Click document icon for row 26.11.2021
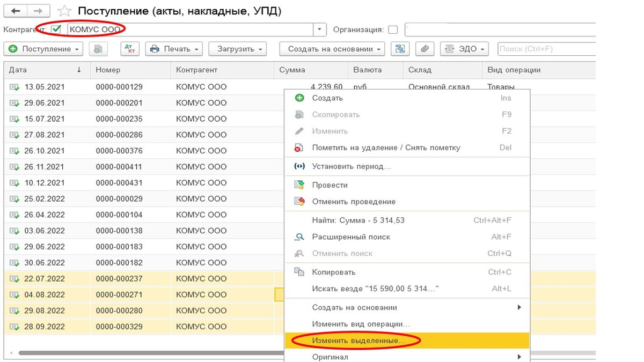Viewport: 644px width, 362px height. pyautogui.click(x=14, y=167)
